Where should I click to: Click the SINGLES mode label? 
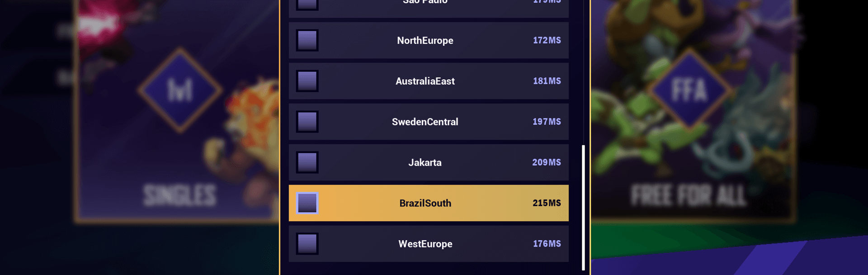(179, 195)
